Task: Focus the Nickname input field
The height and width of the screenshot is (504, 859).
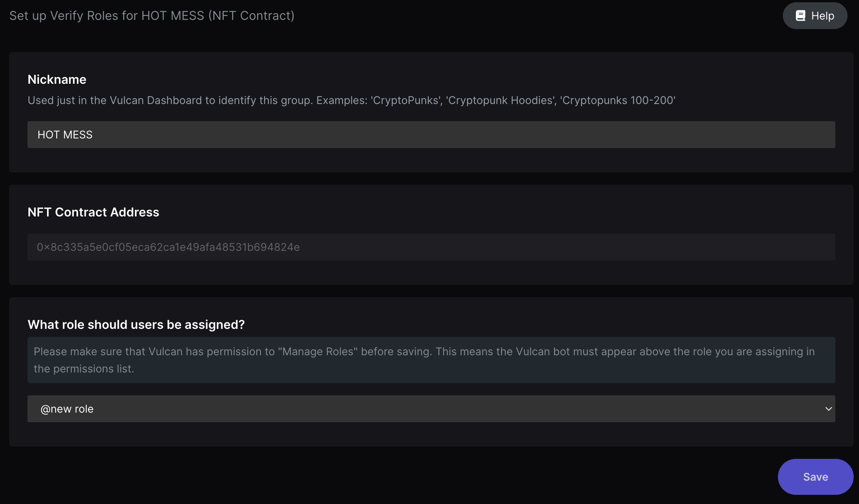Action: pos(431,135)
